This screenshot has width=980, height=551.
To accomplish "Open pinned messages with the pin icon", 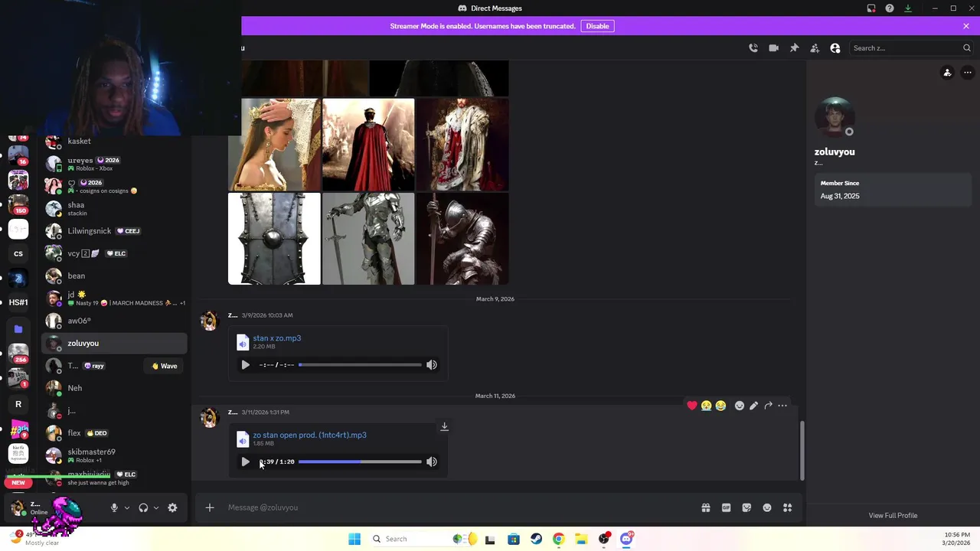I will click(x=794, y=47).
